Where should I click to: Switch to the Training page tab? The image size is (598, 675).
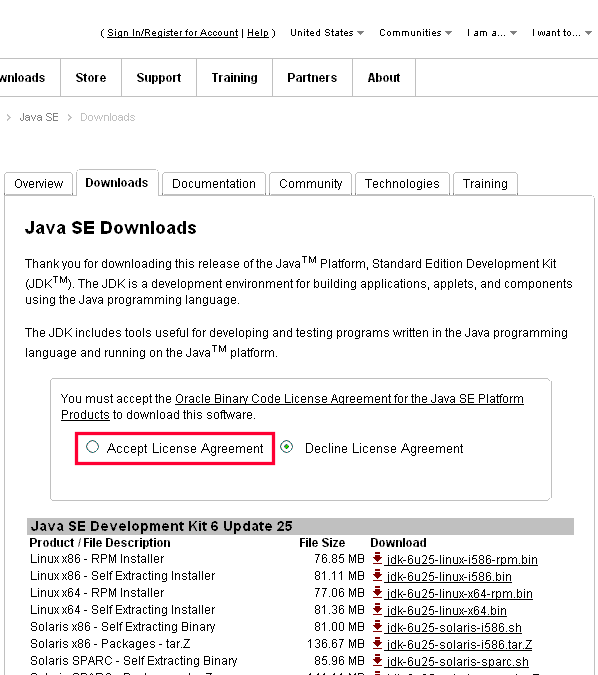(485, 184)
